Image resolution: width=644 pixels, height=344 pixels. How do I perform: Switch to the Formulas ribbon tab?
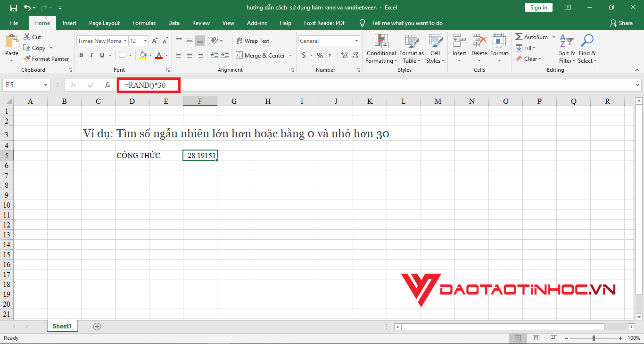144,23
